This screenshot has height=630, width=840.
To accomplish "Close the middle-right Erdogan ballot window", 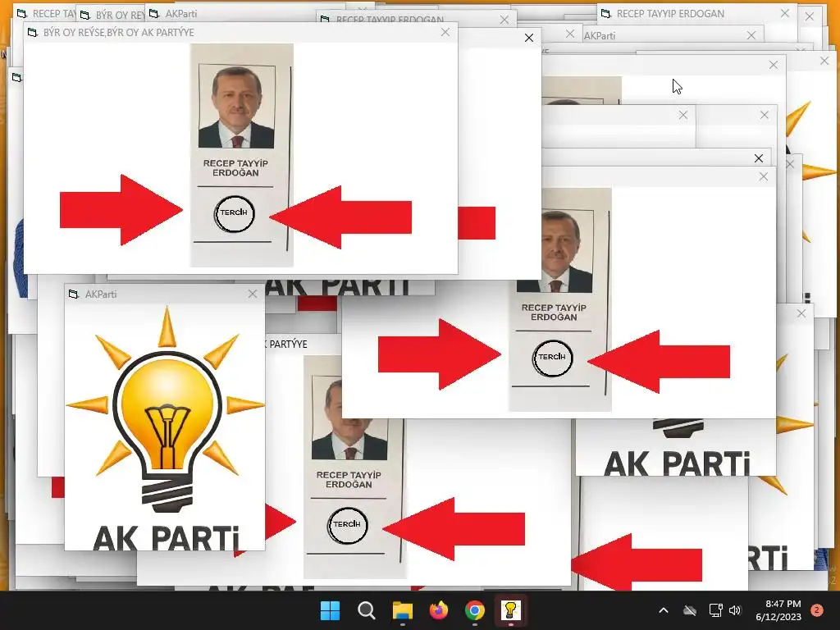I will 764,176.
